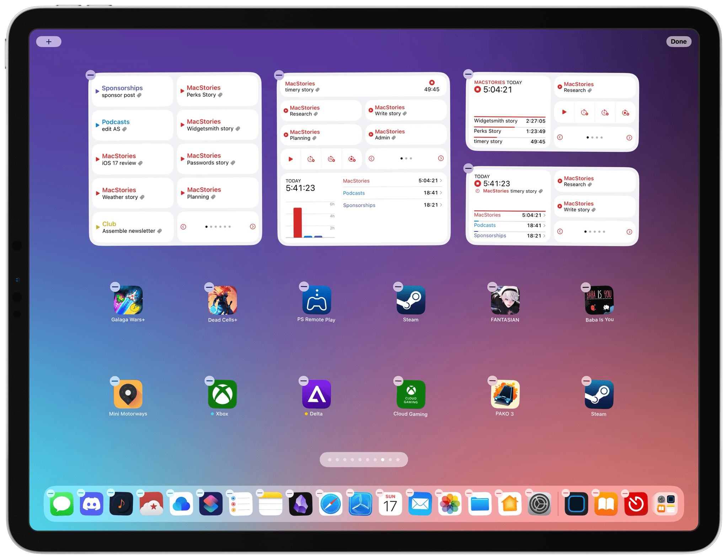Screen dimensions: 728x560
Task: Open Notes app in the dock
Action: point(271,504)
